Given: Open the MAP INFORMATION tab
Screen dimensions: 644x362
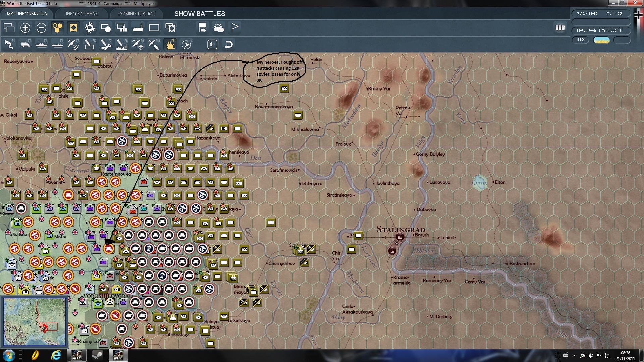Looking at the screenshot, I should 27,14.
